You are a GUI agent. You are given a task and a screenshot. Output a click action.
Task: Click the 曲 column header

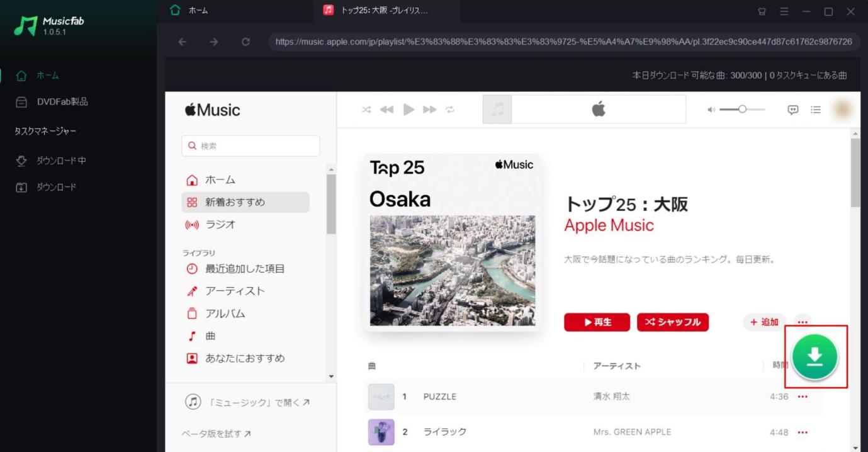372,366
